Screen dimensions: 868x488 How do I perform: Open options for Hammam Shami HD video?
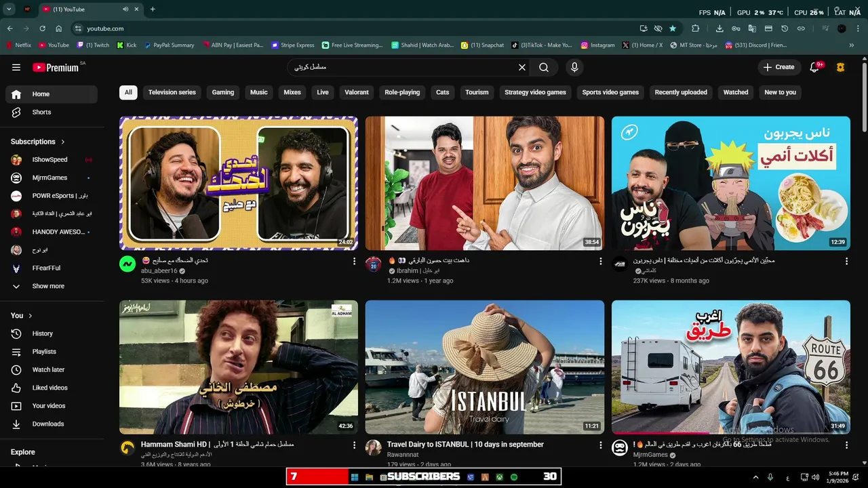(354, 445)
